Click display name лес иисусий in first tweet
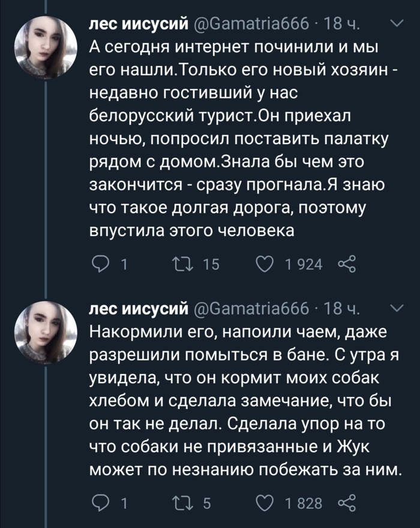 [x=140, y=25]
